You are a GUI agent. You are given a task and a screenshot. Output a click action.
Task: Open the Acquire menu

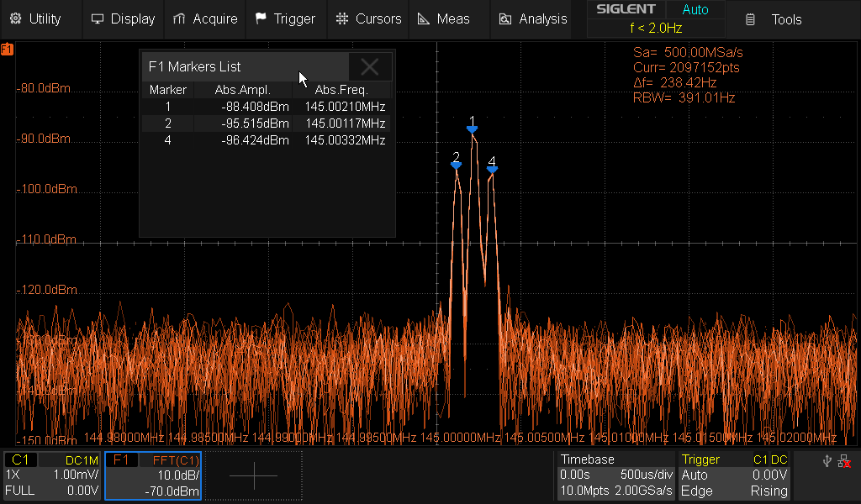pos(205,19)
